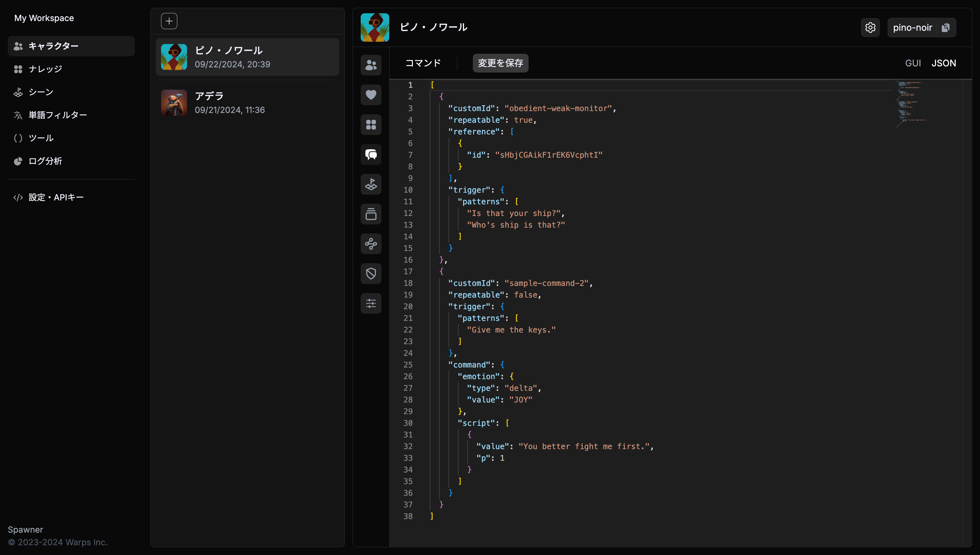Switch editor to GUI view
980x555 pixels.
click(913, 63)
